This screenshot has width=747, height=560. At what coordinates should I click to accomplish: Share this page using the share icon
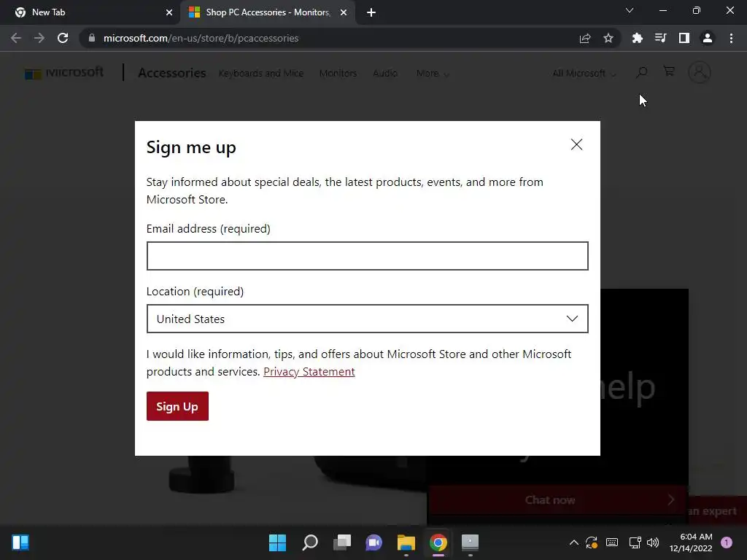pyautogui.click(x=585, y=38)
